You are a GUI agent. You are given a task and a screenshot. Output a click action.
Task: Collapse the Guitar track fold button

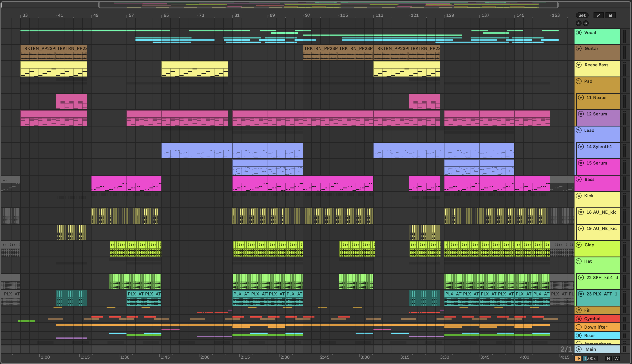[x=579, y=48]
